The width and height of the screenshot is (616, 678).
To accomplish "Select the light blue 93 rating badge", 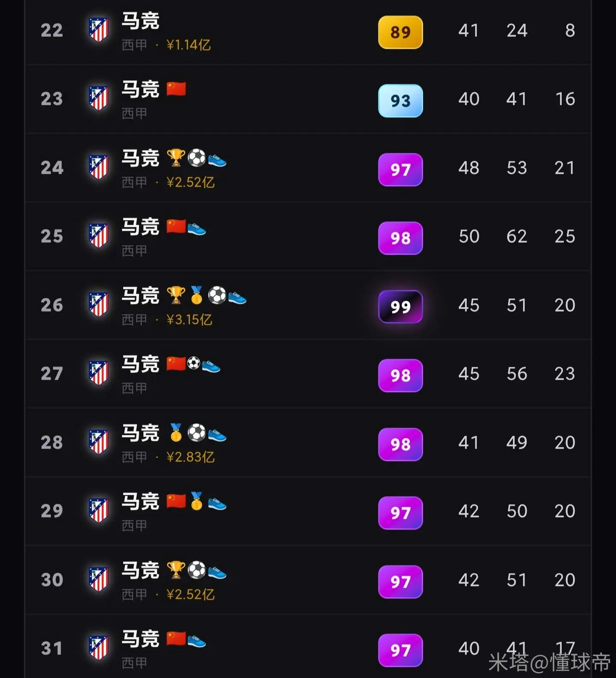I will tap(400, 101).
